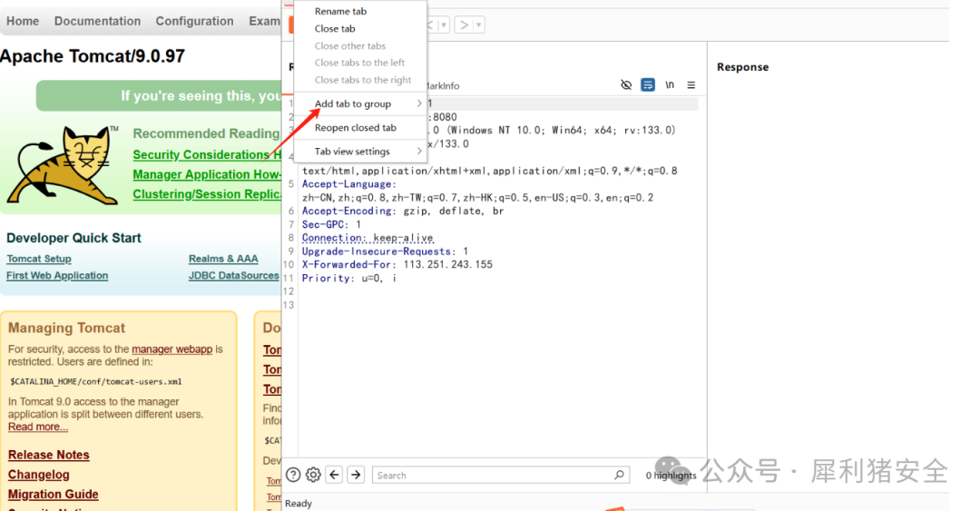The image size is (980, 511).
Task: Choose Close tabs to the right
Action: [360, 80]
